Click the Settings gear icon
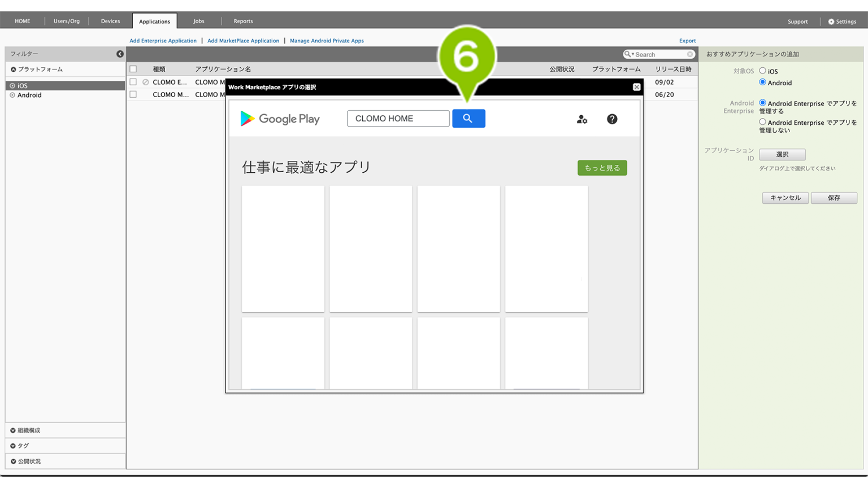The width and height of the screenshot is (868, 488). coord(831,21)
